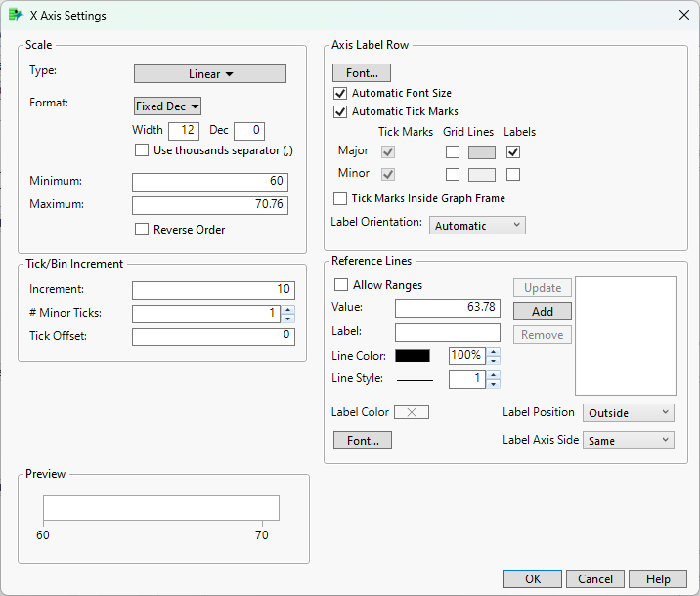
Task: Increase the # Minor Ticks stepper
Action: 287,310
